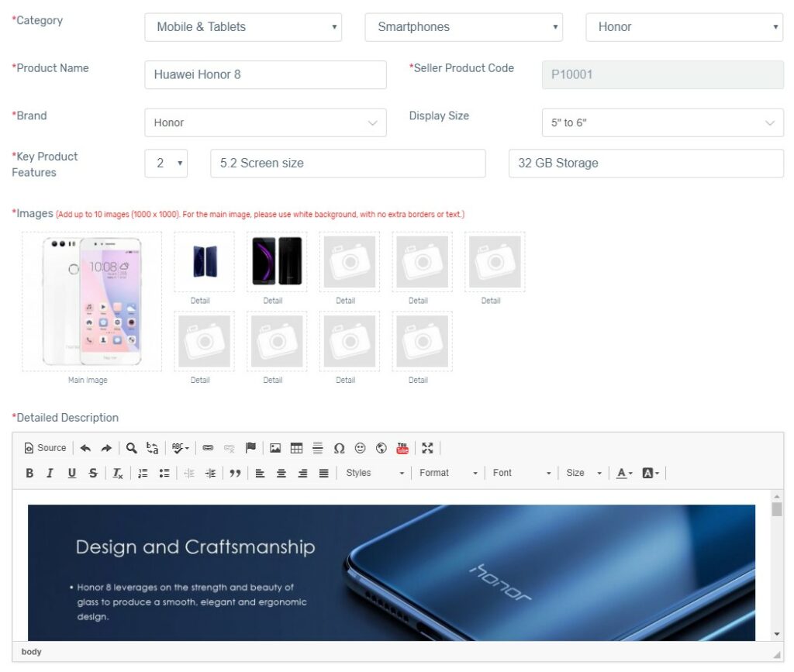Open Smartphones subcategory dropdown
Image resolution: width=794 pixels, height=672 pixels.
click(x=464, y=27)
